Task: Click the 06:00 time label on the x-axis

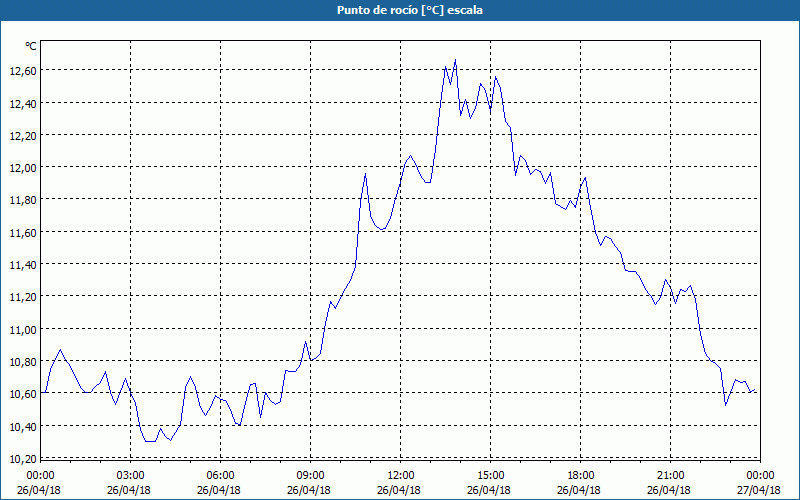Action: (220, 476)
